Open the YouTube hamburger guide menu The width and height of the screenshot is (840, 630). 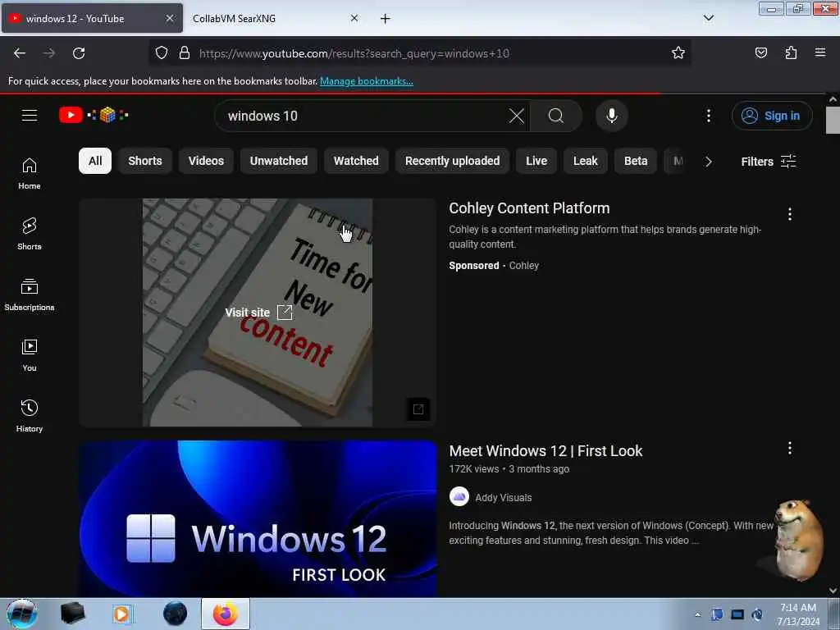pos(30,115)
